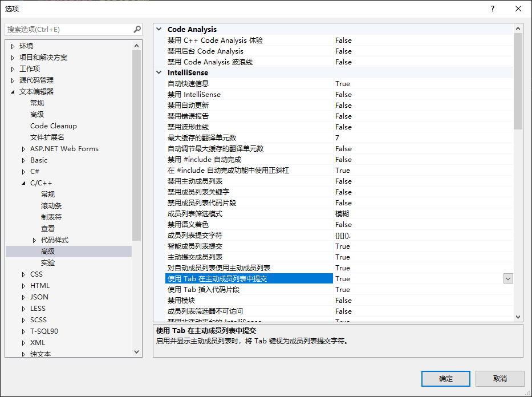The height and width of the screenshot is (397, 532).
Task: Click the search magnifier icon
Action: [137, 29]
